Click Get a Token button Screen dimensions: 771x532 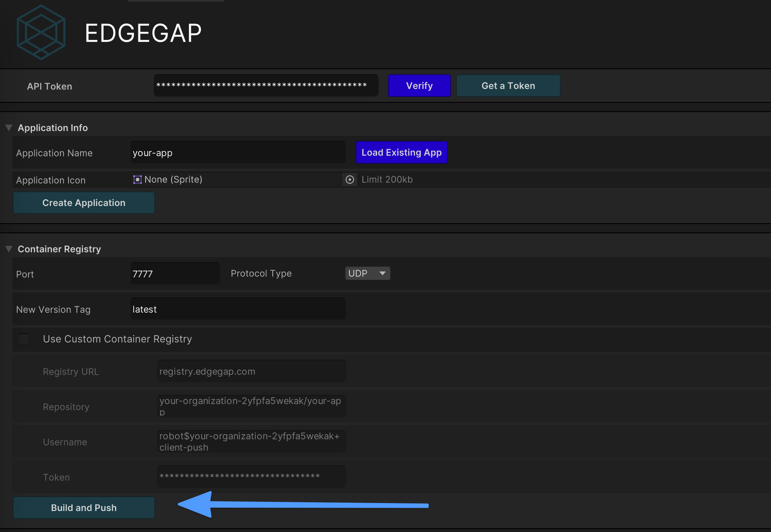tap(508, 86)
